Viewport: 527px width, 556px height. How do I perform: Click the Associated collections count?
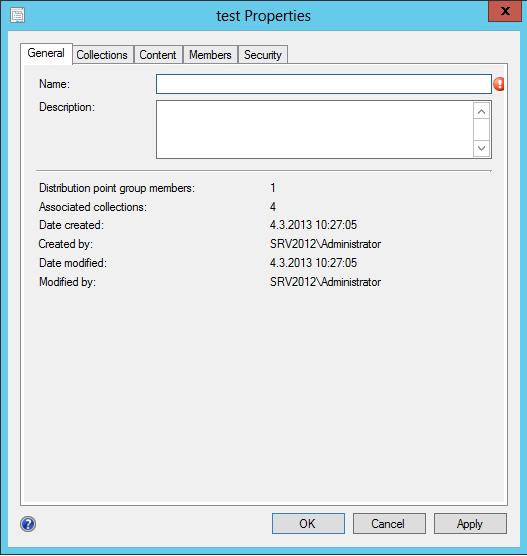pos(273,206)
